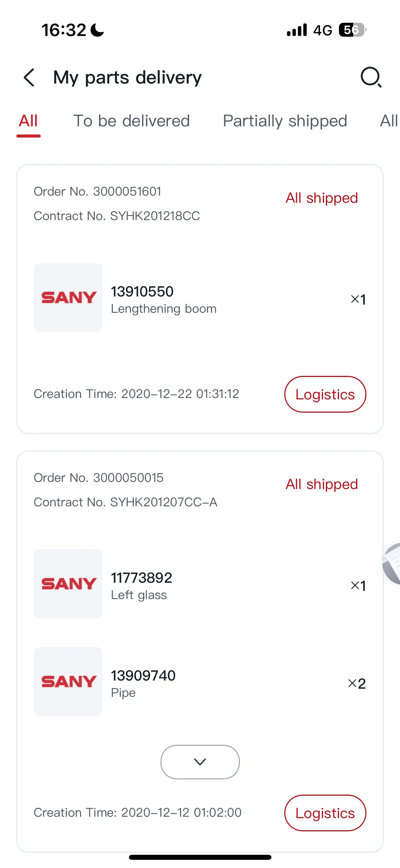Tap part number 13910550
Image resolution: width=400 pixels, height=868 pixels.
[x=142, y=291]
